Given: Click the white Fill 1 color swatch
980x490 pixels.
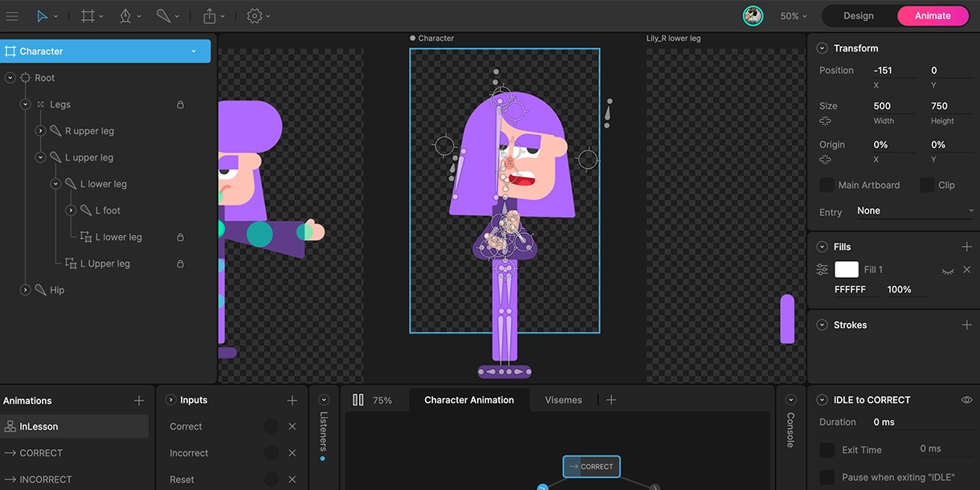Looking at the screenshot, I should pos(847,270).
